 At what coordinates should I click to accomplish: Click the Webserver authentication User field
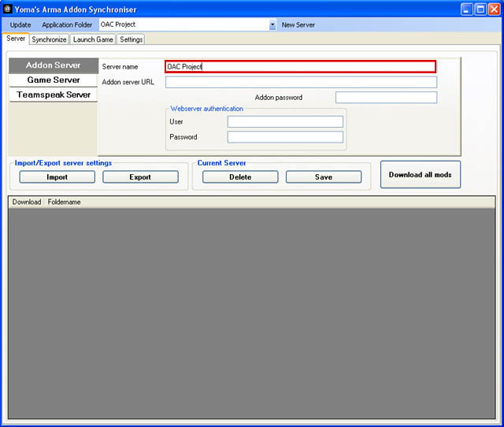(285, 121)
